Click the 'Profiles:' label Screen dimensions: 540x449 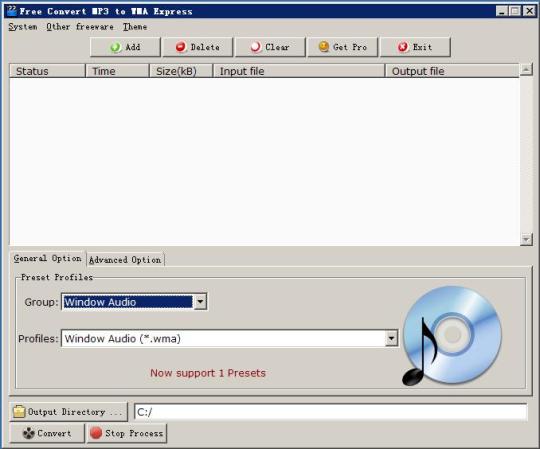click(x=38, y=338)
